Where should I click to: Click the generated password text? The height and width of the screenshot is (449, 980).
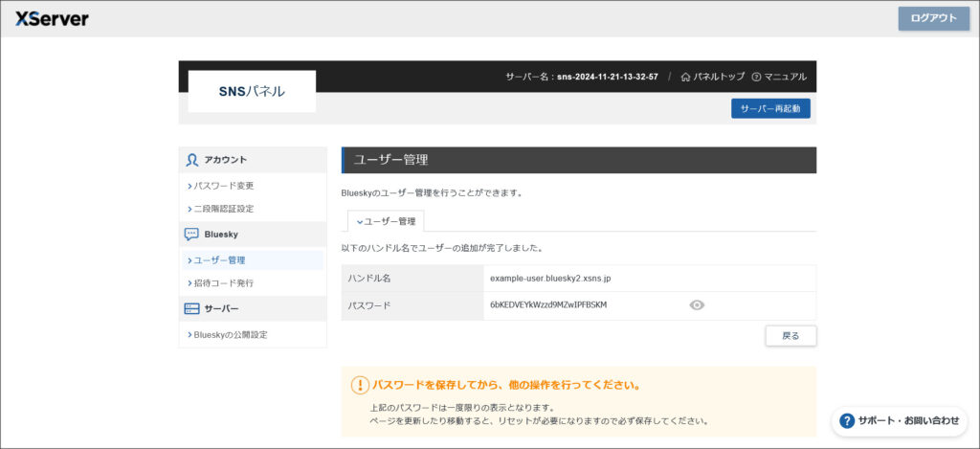(547, 305)
